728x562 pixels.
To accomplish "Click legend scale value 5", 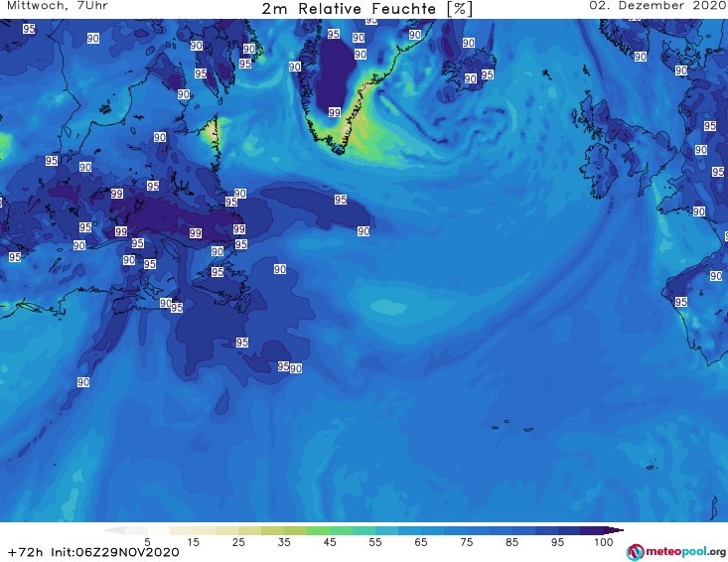I will [x=147, y=542].
